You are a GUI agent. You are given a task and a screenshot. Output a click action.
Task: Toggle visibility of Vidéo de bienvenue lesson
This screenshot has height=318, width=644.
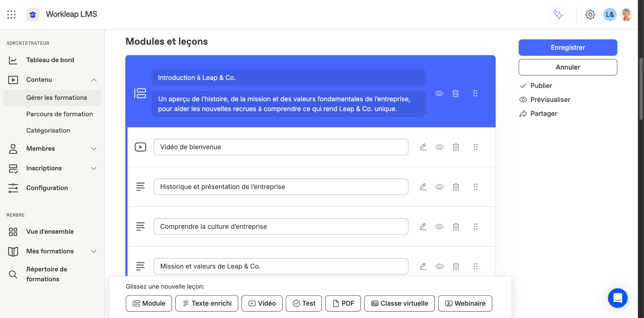coord(439,147)
